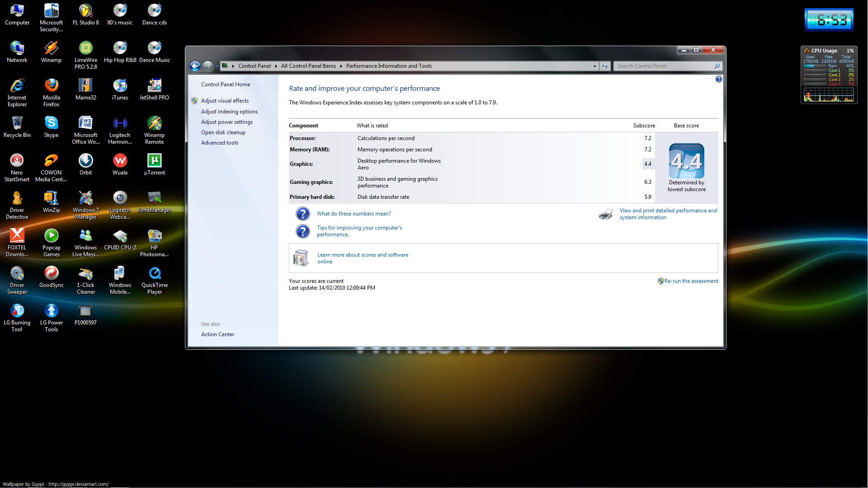The width and height of the screenshot is (868, 488).
Task: Click the Gaming graphics subscore 6.3
Action: pos(648,182)
